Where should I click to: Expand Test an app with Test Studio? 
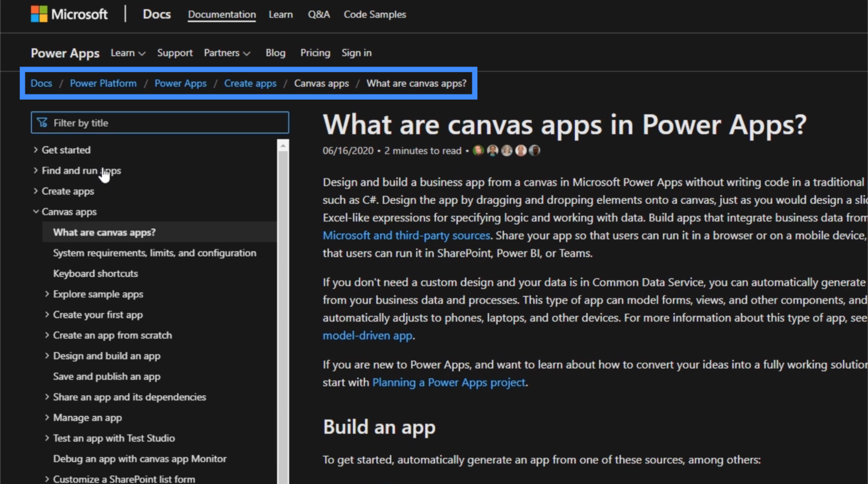[47, 438]
